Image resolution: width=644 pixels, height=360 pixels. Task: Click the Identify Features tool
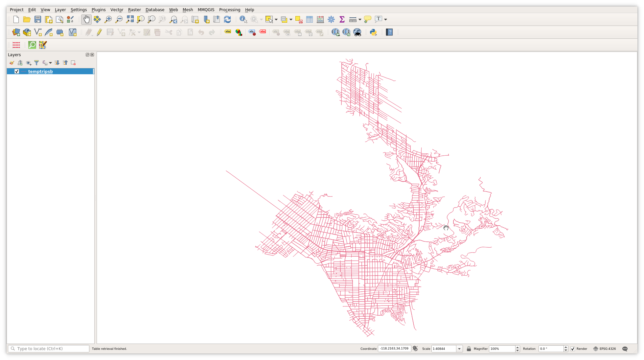243,19
